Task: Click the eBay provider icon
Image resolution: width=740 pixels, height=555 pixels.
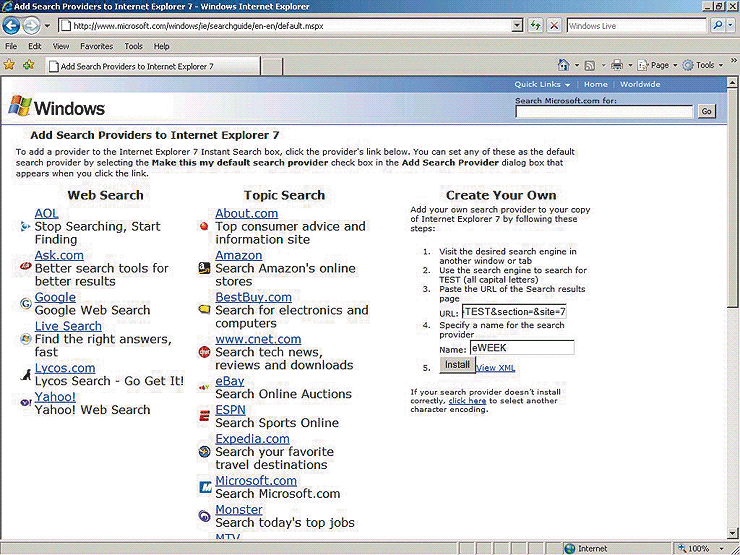Action: tap(204, 387)
